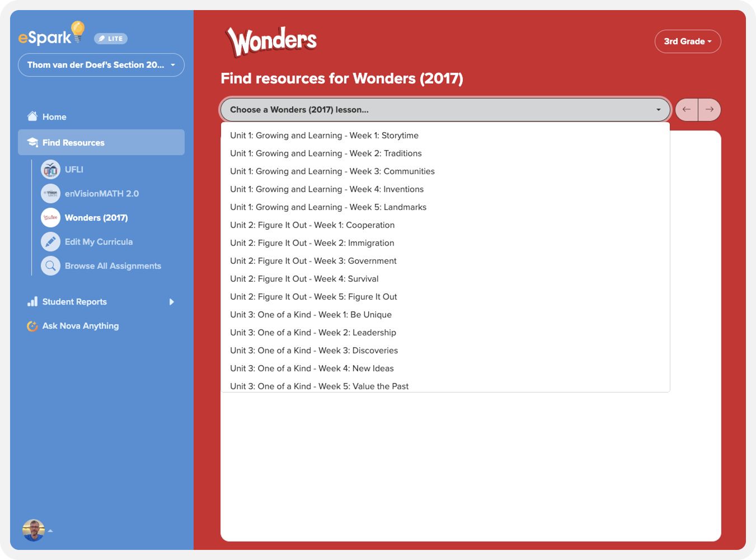Click the LITE badge
The width and height of the screenshot is (756, 560).
coord(111,39)
